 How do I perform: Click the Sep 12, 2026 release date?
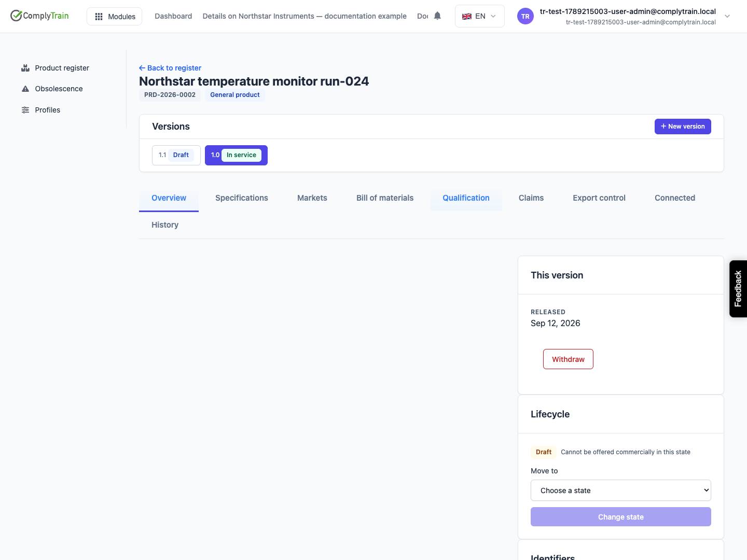(x=556, y=324)
